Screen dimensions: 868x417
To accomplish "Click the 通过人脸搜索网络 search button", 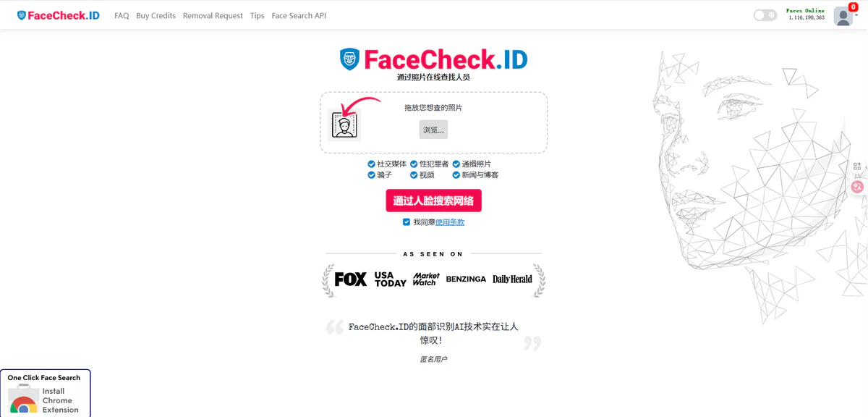I will tap(433, 201).
